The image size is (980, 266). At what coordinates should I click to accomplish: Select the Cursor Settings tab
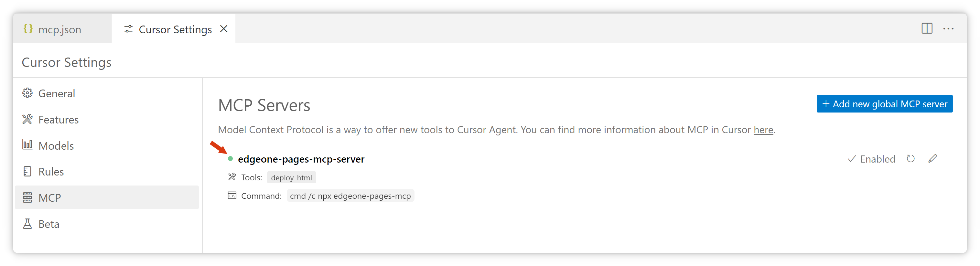coord(175,29)
